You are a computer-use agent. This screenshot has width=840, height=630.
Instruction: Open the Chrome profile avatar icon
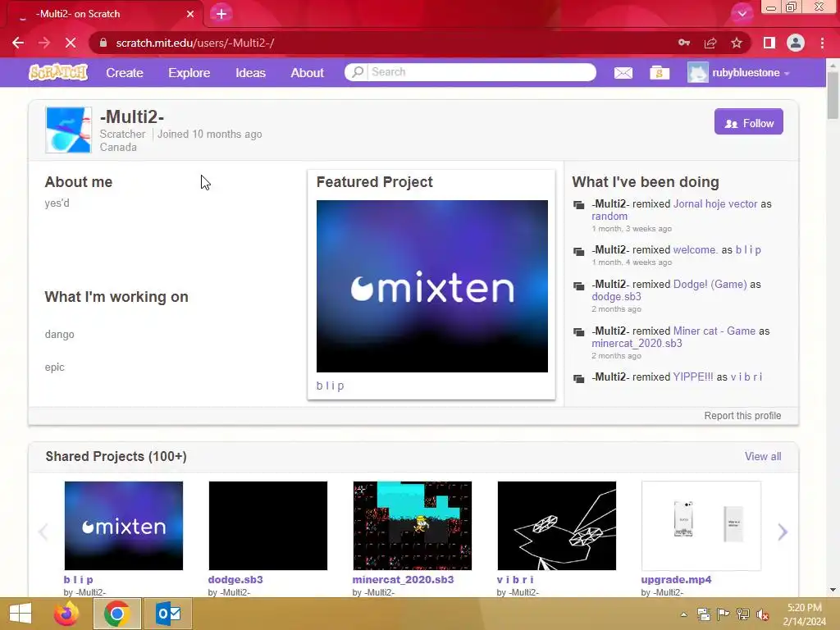tap(796, 43)
